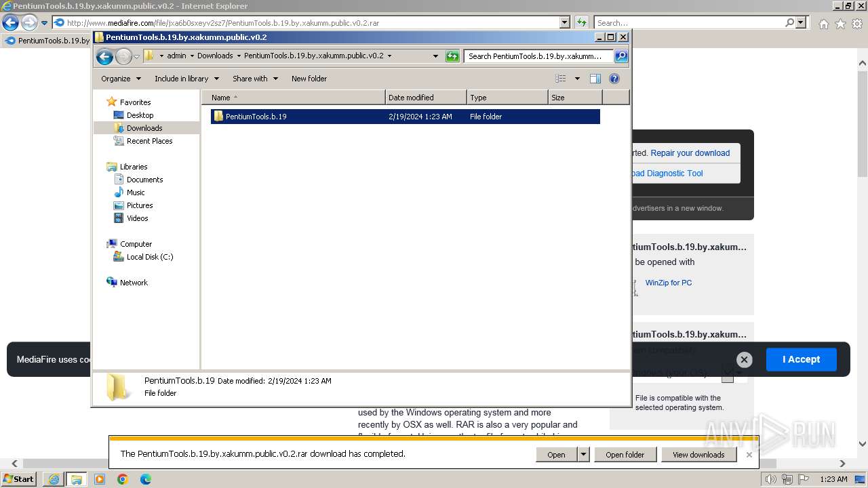Click the Explorer search input box

[538, 56]
